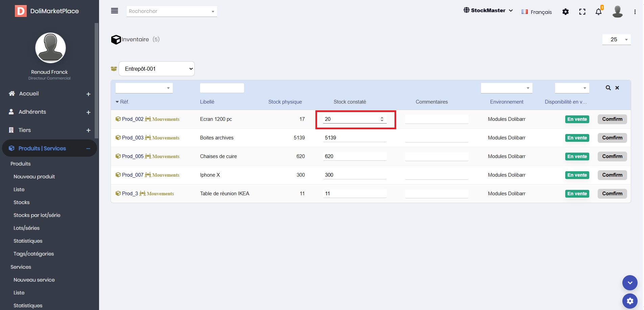The width and height of the screenshot is (644, 310).
Task: Open the 25 rows-per-page dropdown
Action: [616, 40]
